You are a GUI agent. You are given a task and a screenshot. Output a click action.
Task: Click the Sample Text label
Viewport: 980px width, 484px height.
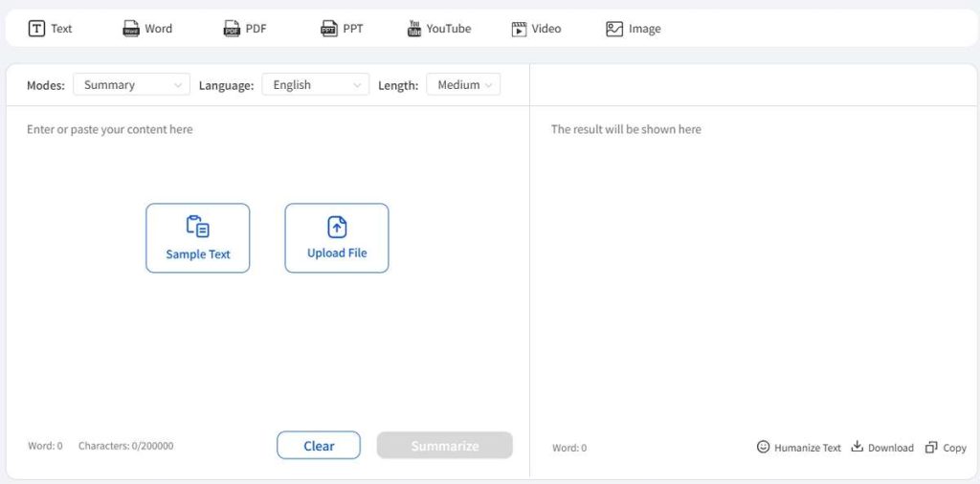197,254
